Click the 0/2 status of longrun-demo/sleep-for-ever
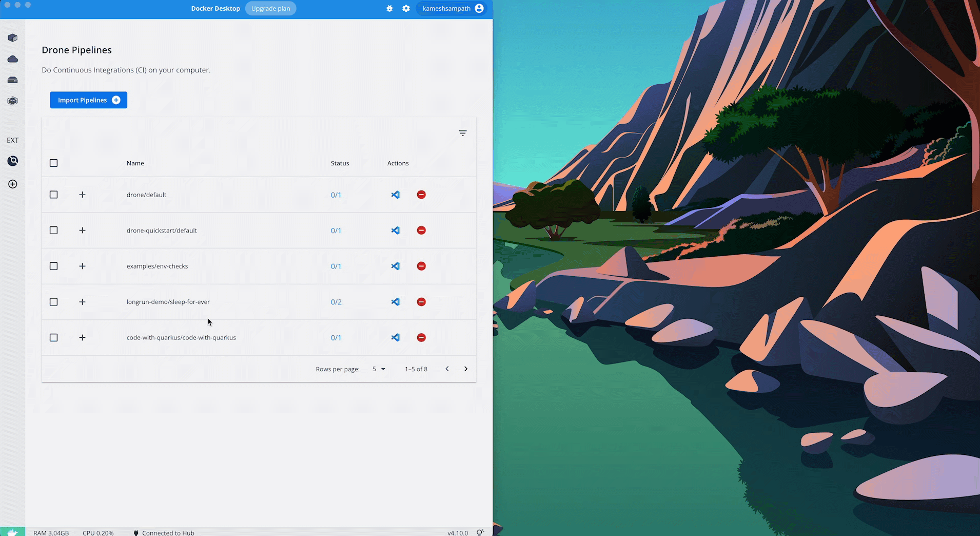This screenshot has width=980, height=536. click(x=336, y=302)
